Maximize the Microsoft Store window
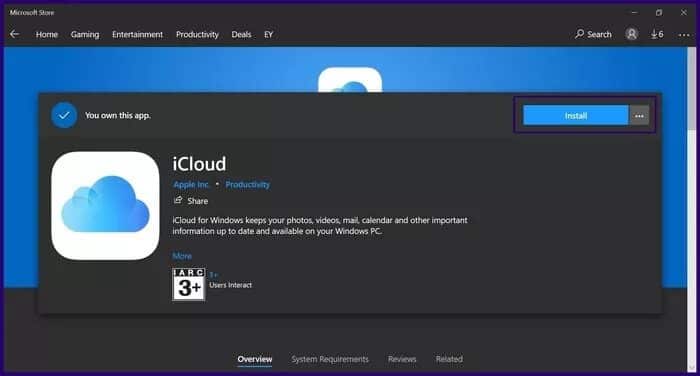The width and height of the screenshot is (700, 376). 659,13
